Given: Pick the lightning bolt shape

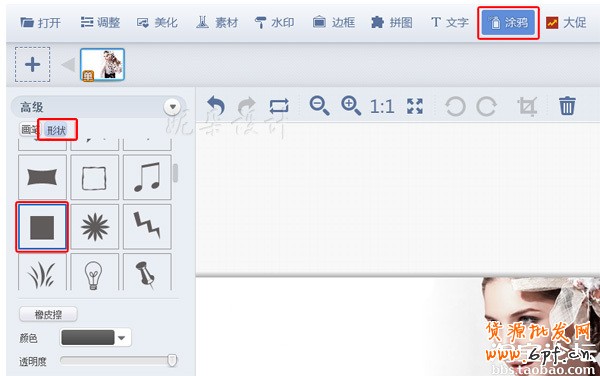Looking at the screenshot, I should [x=147, y=227].
